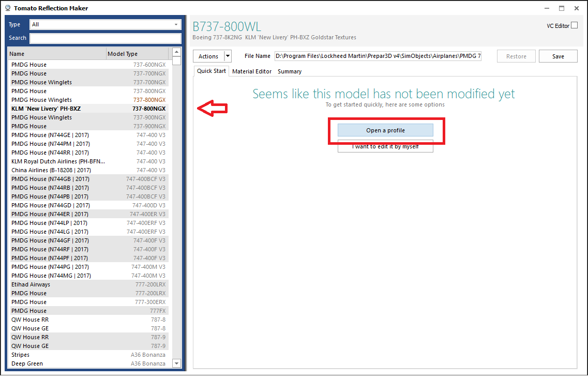The height and width of the screenshot is (379, 588).
Task: Sort list by Model Type column header
Action: 138,54
